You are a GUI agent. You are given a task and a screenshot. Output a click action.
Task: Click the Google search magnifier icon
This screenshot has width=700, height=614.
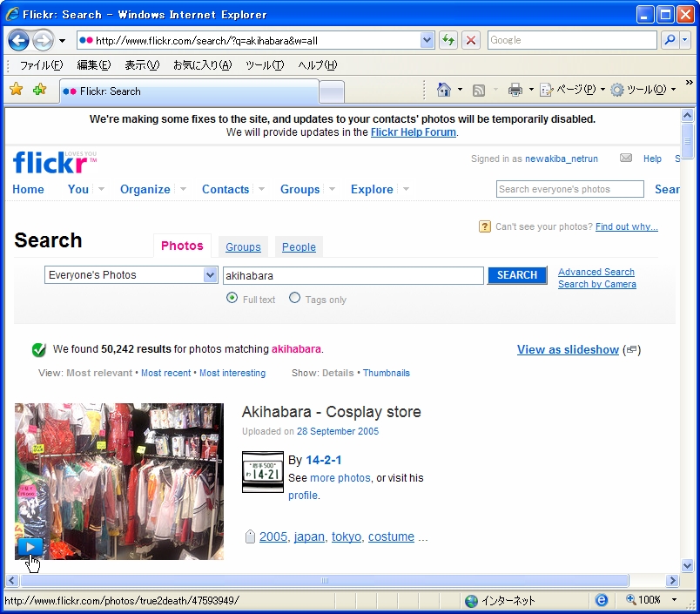pos(670,40)
